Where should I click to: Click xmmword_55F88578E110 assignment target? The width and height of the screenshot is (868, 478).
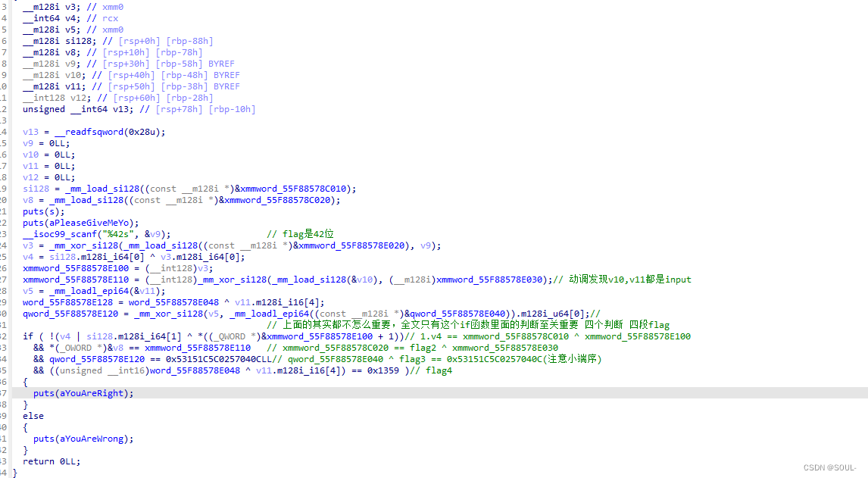(x=75, y=280)
